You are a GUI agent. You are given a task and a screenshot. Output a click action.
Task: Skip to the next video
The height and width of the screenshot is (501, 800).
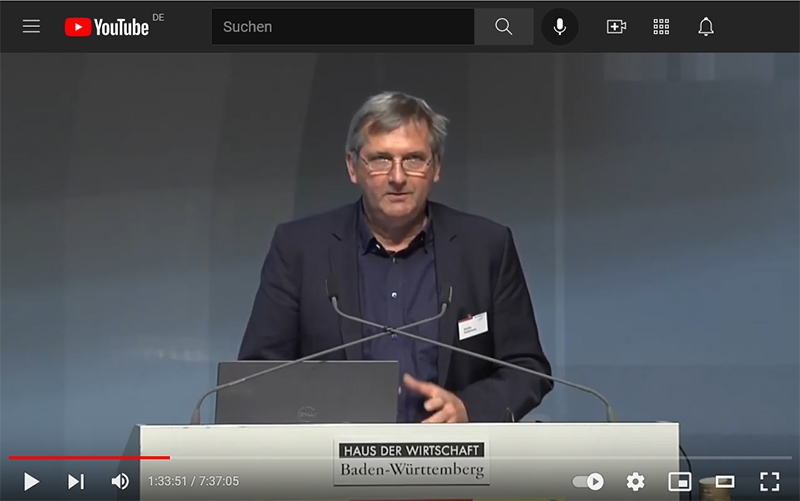pyautogui.click(x=76, y=481)
